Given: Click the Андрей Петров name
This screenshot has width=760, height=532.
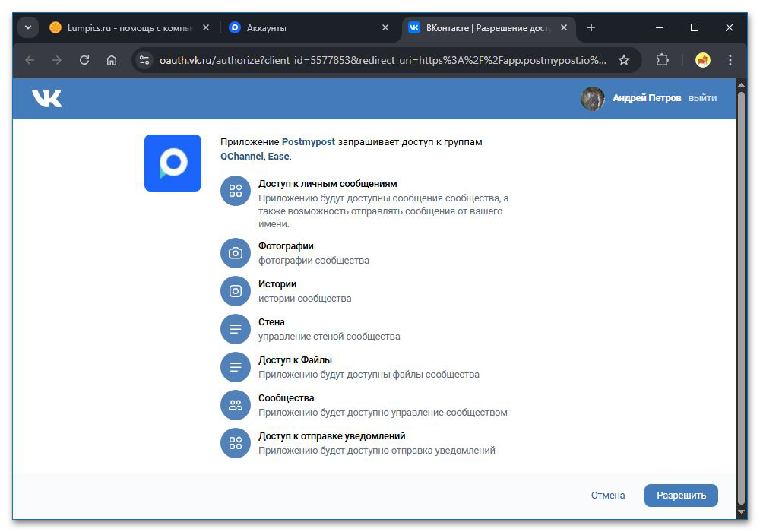Looking at the screenshot, I should pos(647,98).
